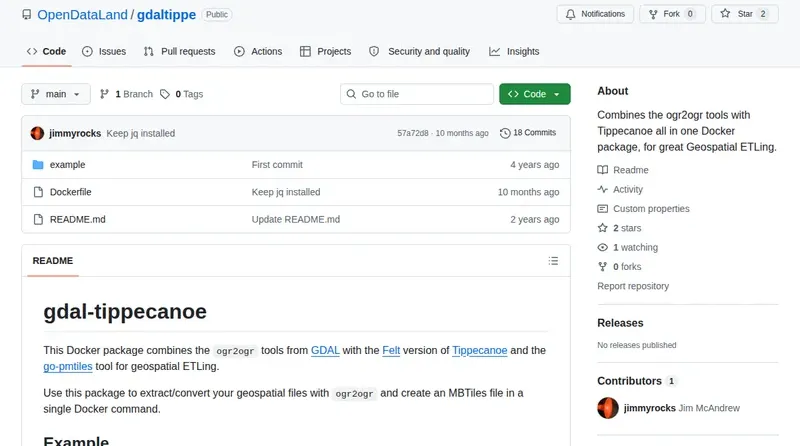This screenshot has height=446, width=800.
Task: Go to the Actions tab
Action: 258,52
